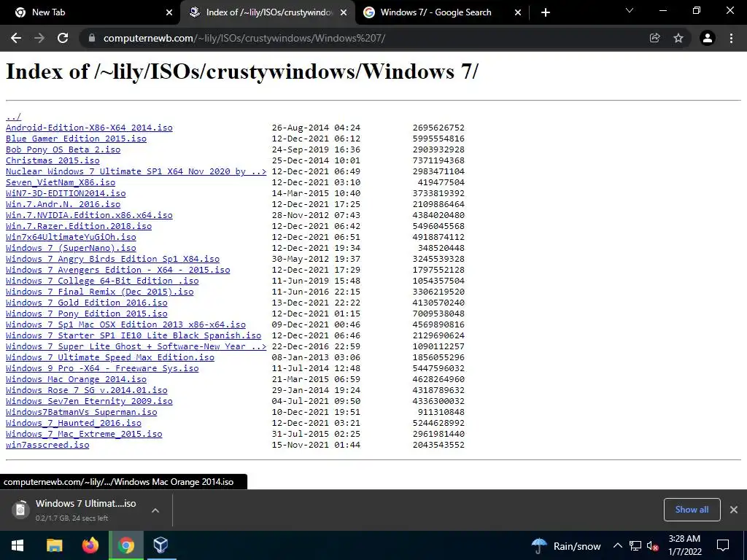
Task: Open network status tray icon
Action: coord(635,545)
